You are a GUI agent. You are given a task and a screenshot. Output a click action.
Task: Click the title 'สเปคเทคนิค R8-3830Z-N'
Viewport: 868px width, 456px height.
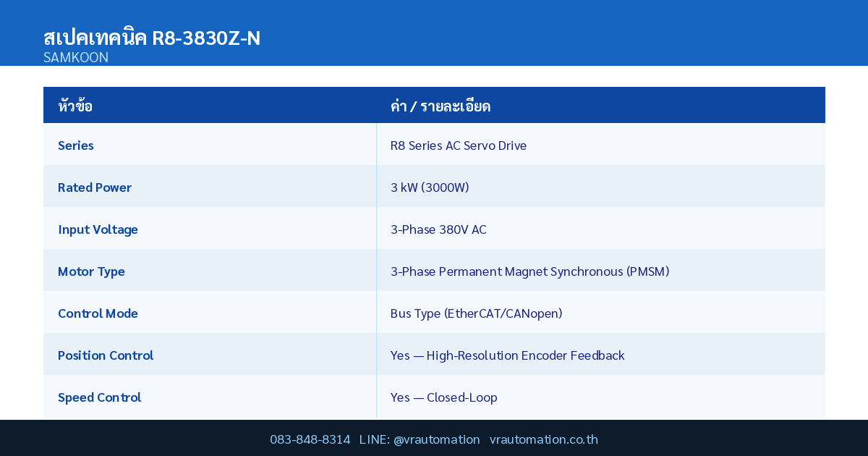click(x=152, y=38)
